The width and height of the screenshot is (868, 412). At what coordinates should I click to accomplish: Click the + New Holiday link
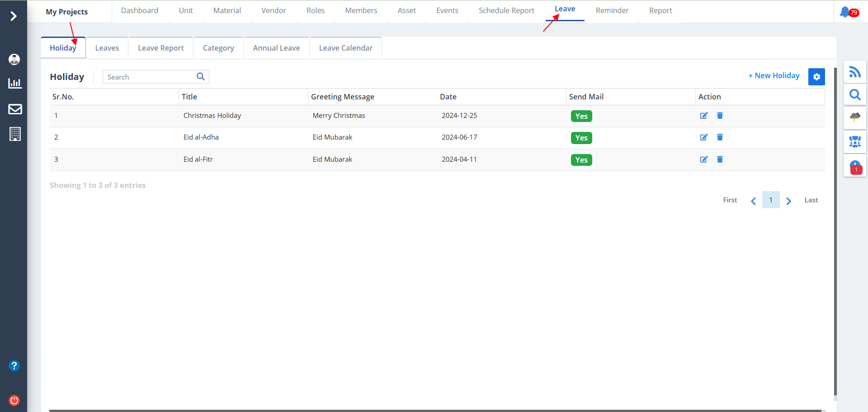pyautogui.click(x=774, y=76)
